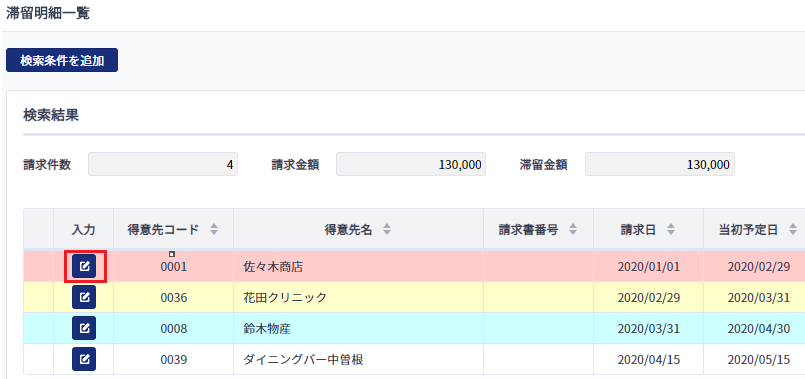Select billing date 2020/03/31 cell
805x379 pixels.
pos(649,328)
